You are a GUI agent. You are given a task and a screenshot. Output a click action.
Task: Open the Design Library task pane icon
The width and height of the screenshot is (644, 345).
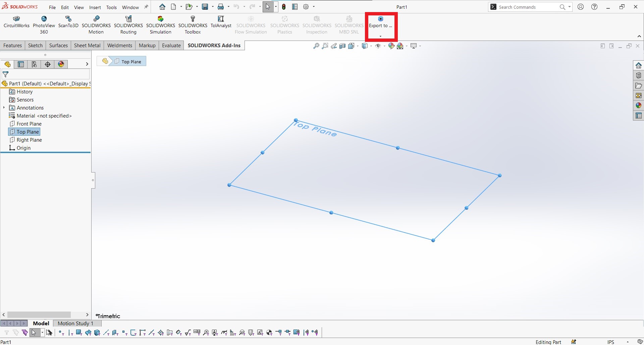pyautogui.click(x=639, y=75)
